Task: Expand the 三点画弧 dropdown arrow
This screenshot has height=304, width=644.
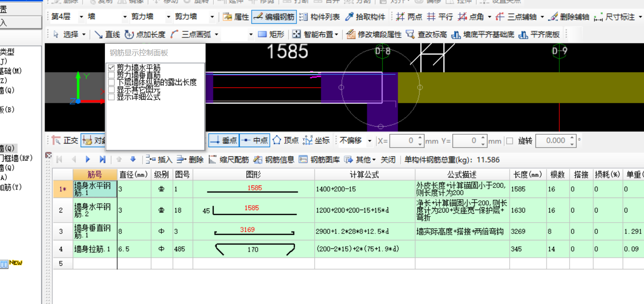Action: pos(216,35)
